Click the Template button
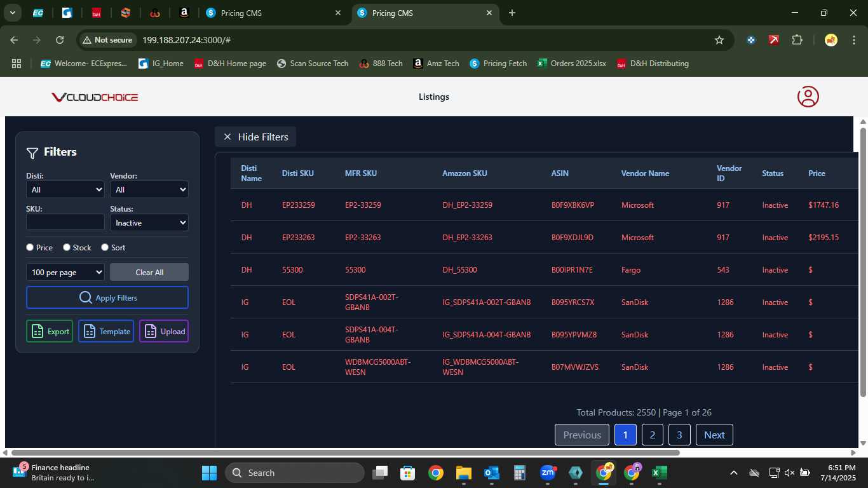Image resolution: width=868 pixels, height=488 pixels. (106, 331)
